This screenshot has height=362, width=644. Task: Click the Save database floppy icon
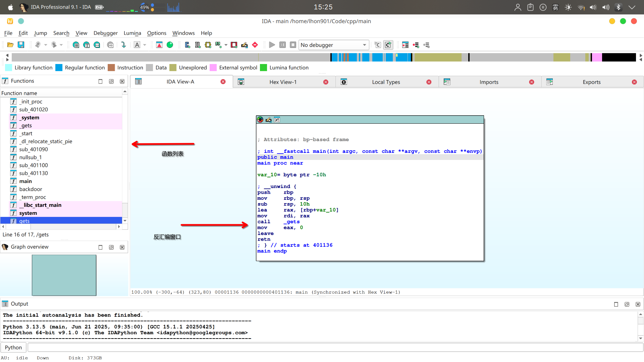click(x=21, y=45)
